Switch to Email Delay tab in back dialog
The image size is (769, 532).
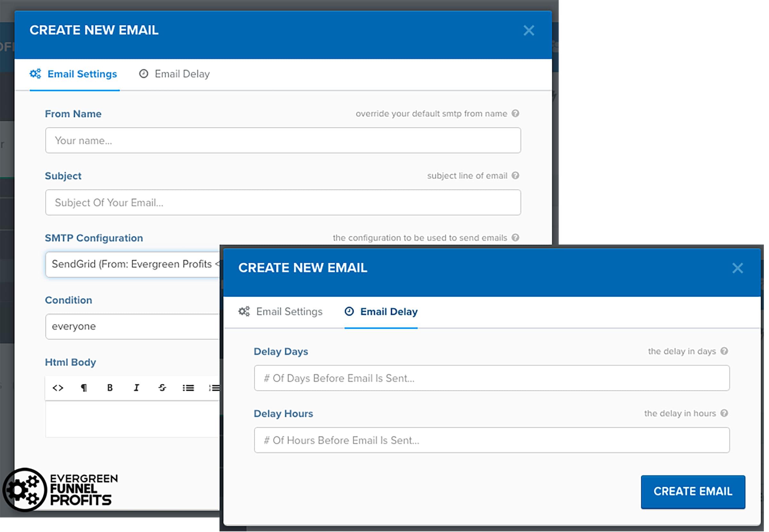tap(175, 74)
